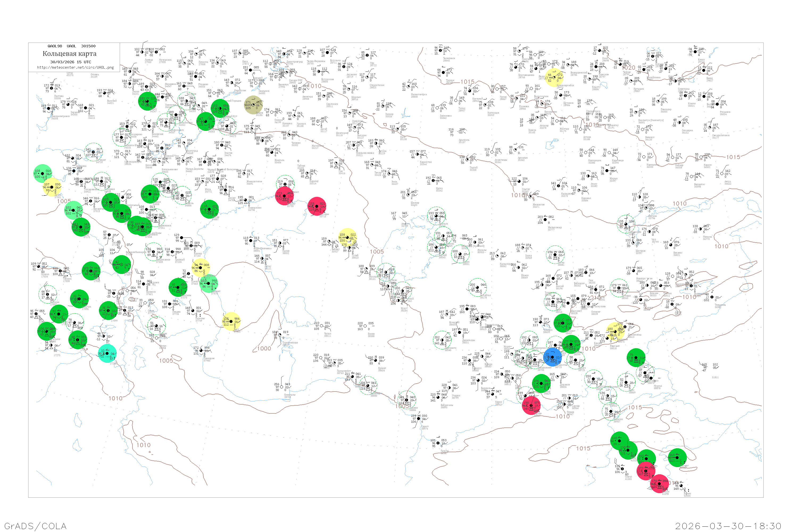The width and height of the screenshot is (798, 532).
Task: Click the 2026-03-30-18:30 timestamp
Action: pyautogui.click(x=728, y=526)
